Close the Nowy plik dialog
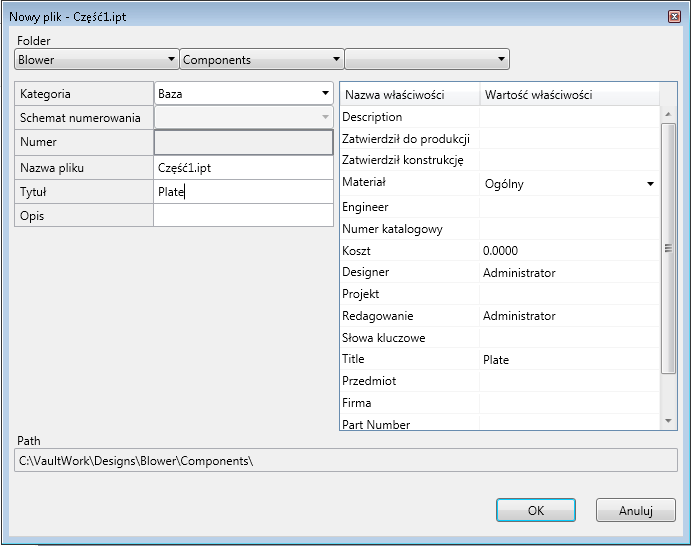 [674, 17]
